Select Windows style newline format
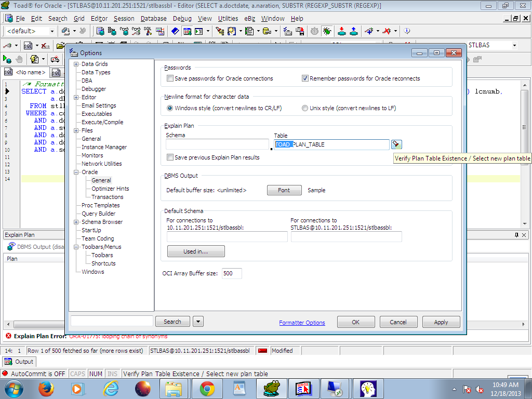The width and height of the screenshot is (532, 399). (170, 108)
